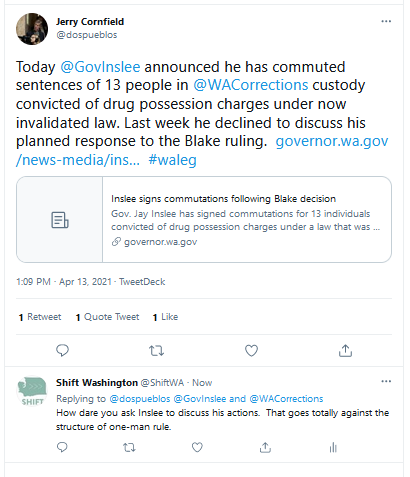410x477 pixels.
Task: View the 1 Quote Tweet list
Action: 107,317
